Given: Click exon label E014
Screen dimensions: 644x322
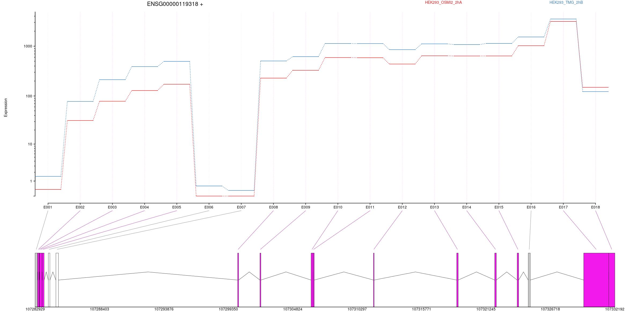Looking at the screenshot, I should 467,207.
